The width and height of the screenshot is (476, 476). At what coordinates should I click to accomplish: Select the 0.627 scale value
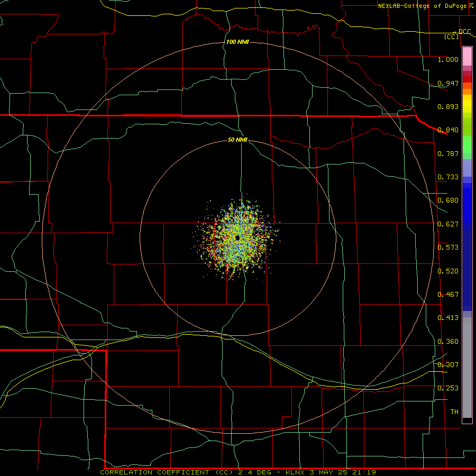point(448,224)
